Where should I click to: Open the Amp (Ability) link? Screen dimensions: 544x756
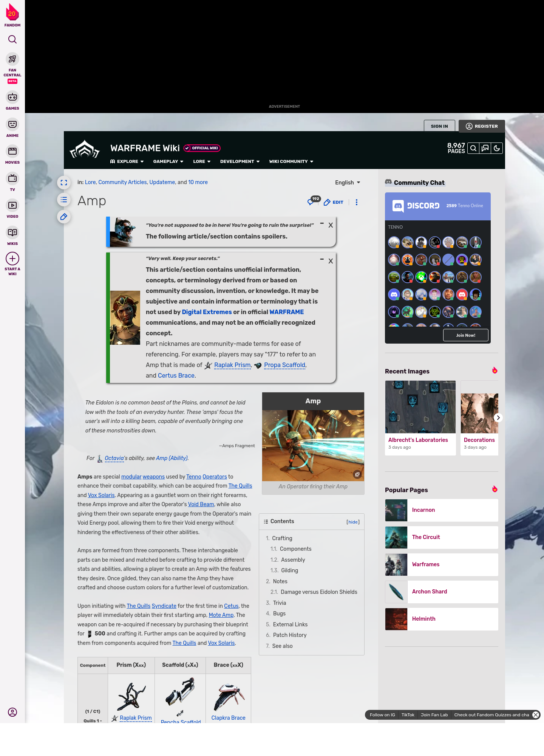coord(172,458)
